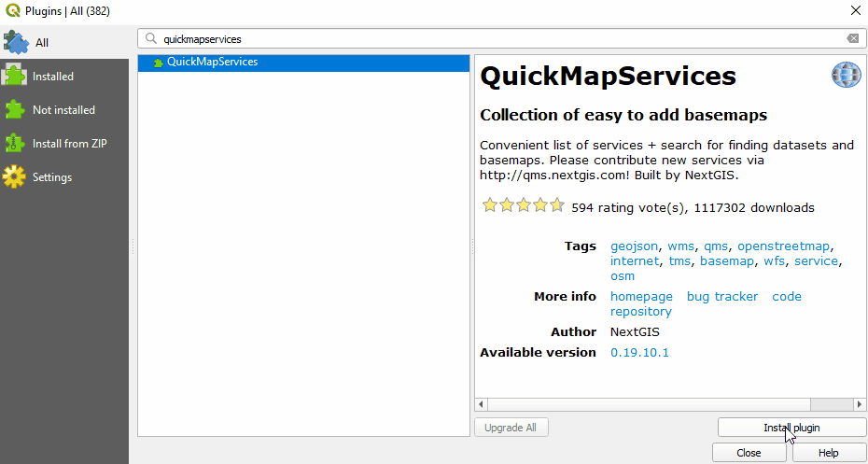This screenshot has height=464, width=868.
Task: Clear the plugin search text
Action: [x=852, y=39]
